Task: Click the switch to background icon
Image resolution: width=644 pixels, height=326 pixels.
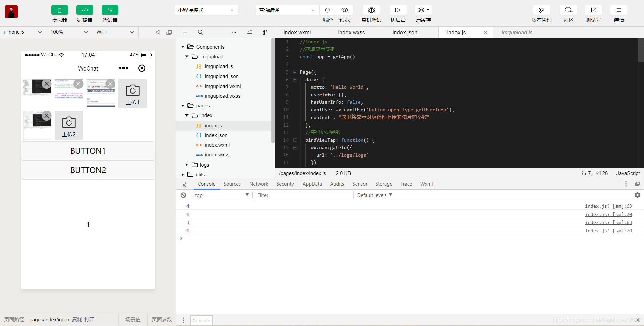Action: tap(398, 10)
